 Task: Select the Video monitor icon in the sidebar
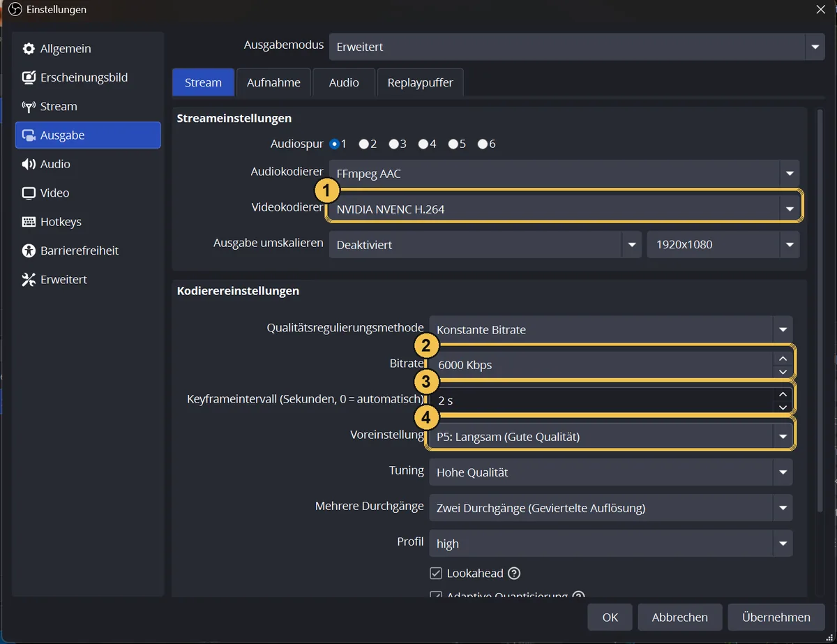coord(29,193)
